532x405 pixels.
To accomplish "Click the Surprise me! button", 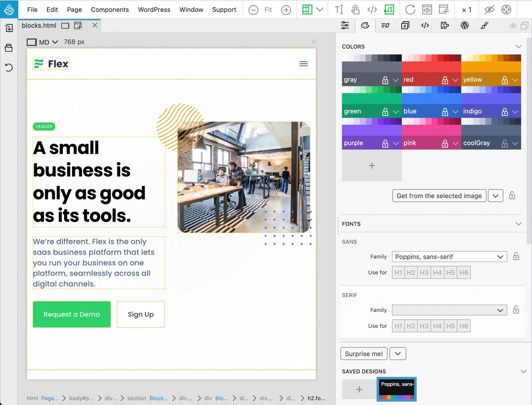I will [x=364, y=353].
